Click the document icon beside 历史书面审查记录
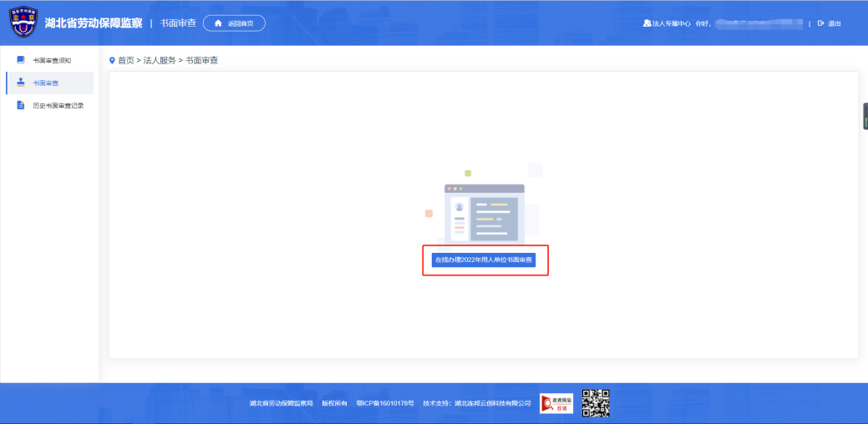868x424 pixels. (21, 105)
